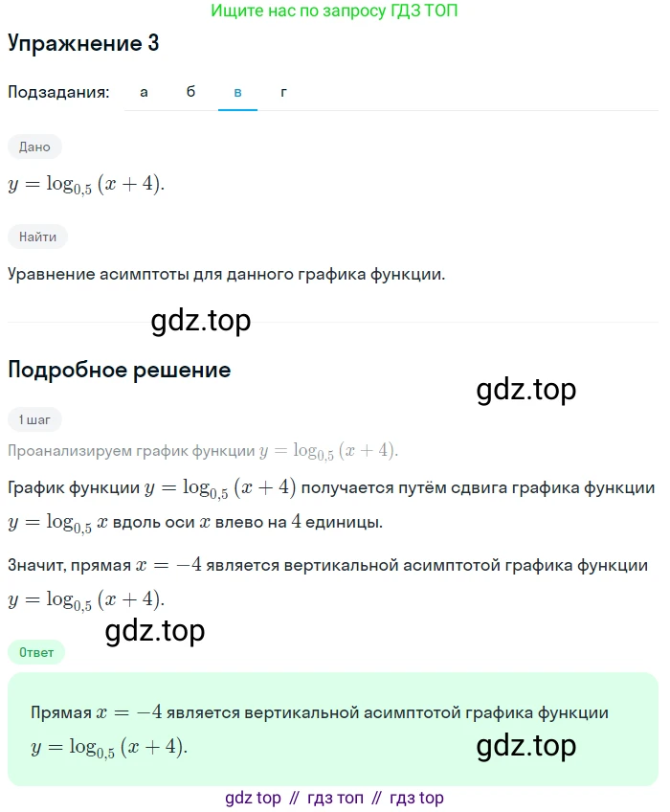
Task: Click the Подробное решение heading
Action: [x=120, y=371]
